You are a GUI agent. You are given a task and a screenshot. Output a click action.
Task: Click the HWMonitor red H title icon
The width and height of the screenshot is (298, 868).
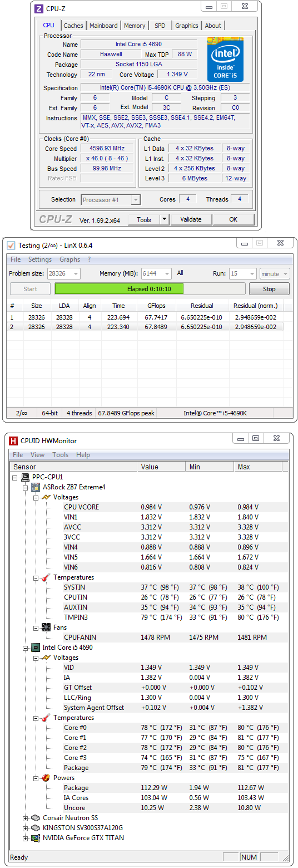click(13, 440)
